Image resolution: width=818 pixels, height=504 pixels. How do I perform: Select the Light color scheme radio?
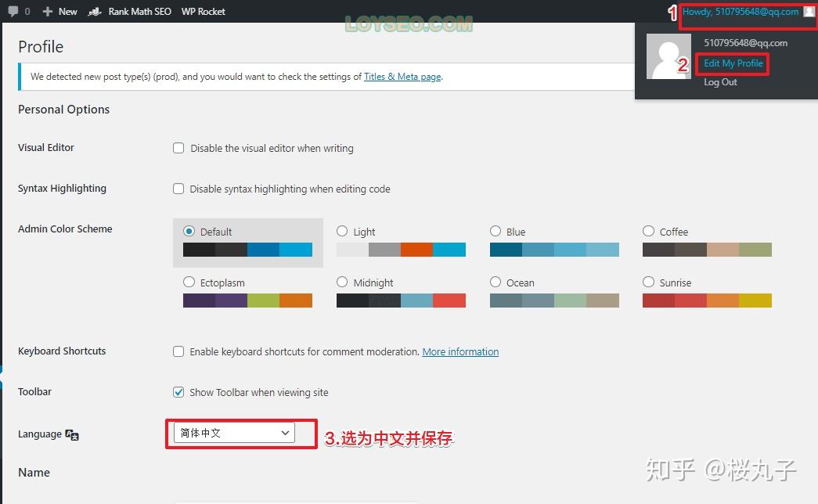tap(342, 231)
